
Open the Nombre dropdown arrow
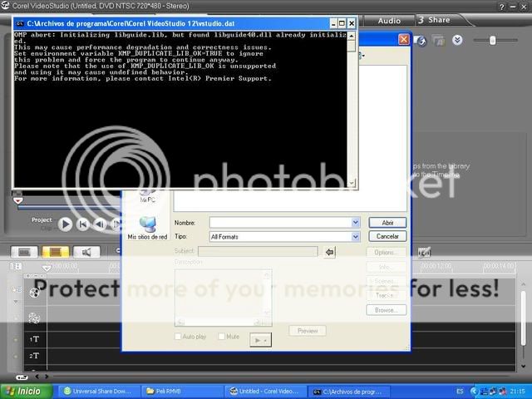point(356,223)
